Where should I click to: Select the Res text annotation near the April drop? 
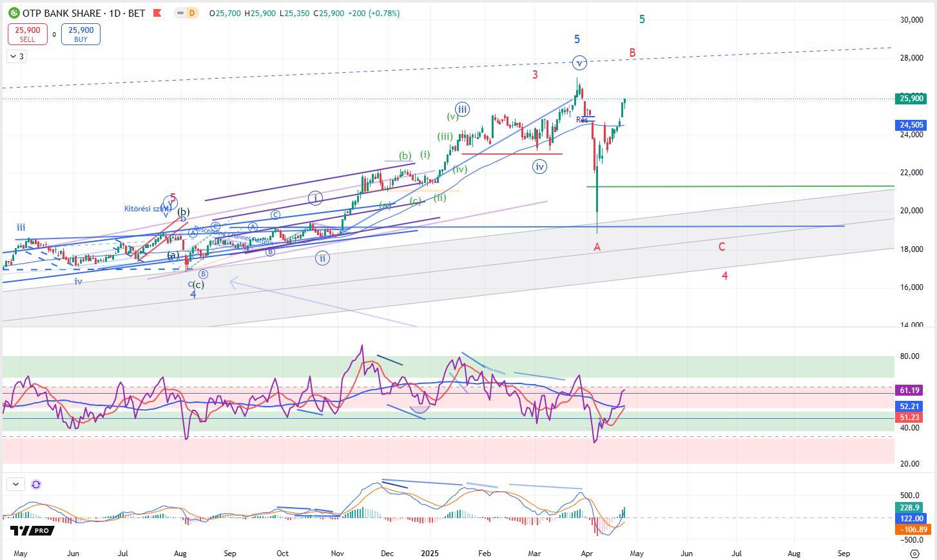pos(581,120)
